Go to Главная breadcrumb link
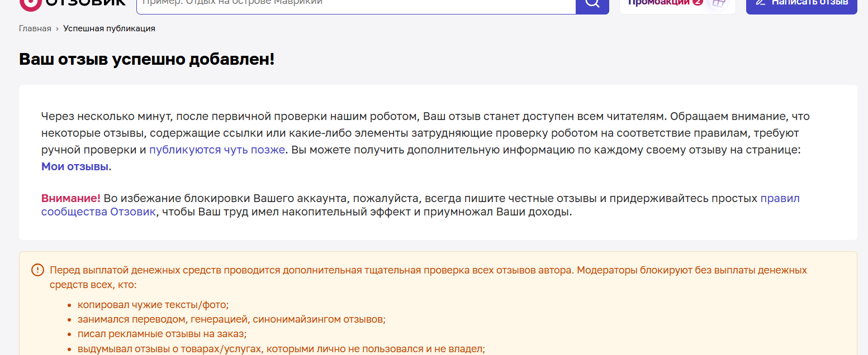The width and height of the screenshot is (868, 355). pyautogui.click(x=35, y=28)
